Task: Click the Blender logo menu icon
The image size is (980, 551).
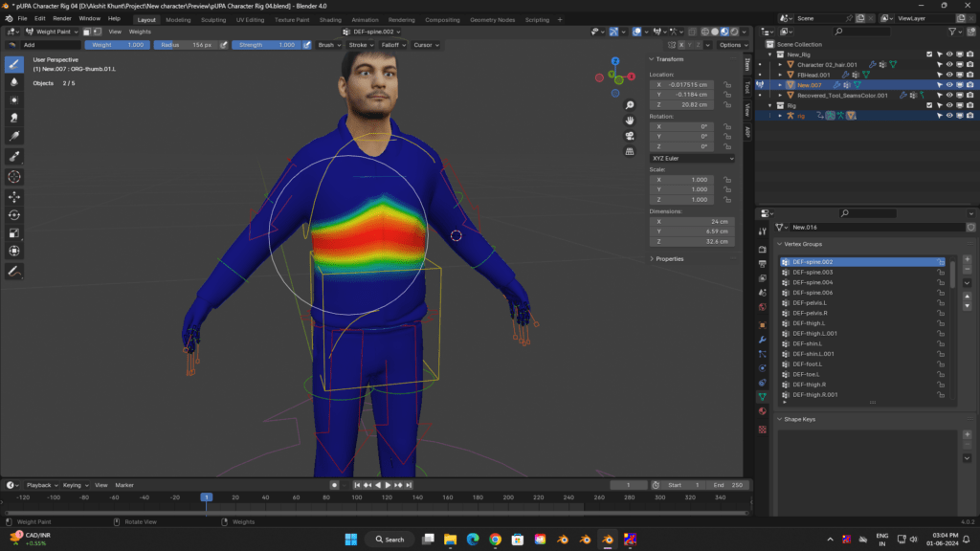Action: (x=10, y=18)
